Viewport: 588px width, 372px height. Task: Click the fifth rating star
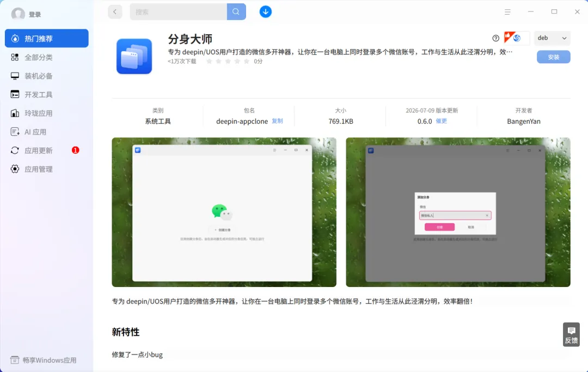point(247,61)
